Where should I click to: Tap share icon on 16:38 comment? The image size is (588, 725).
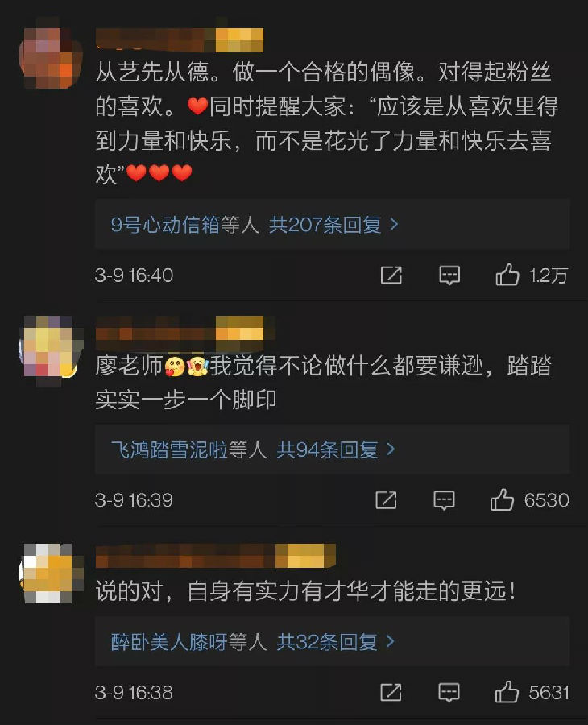click(391, 692)
